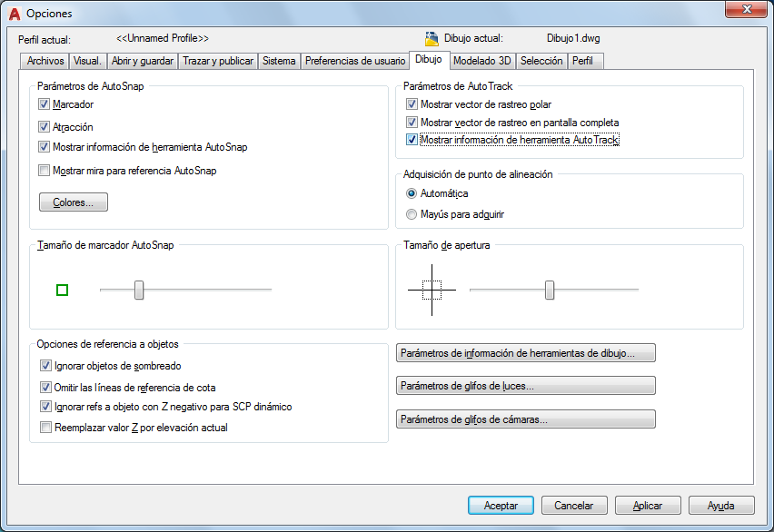
Task: Uncheck Mostrar vector de rastreo polar
Action: [x=412, y=104]
